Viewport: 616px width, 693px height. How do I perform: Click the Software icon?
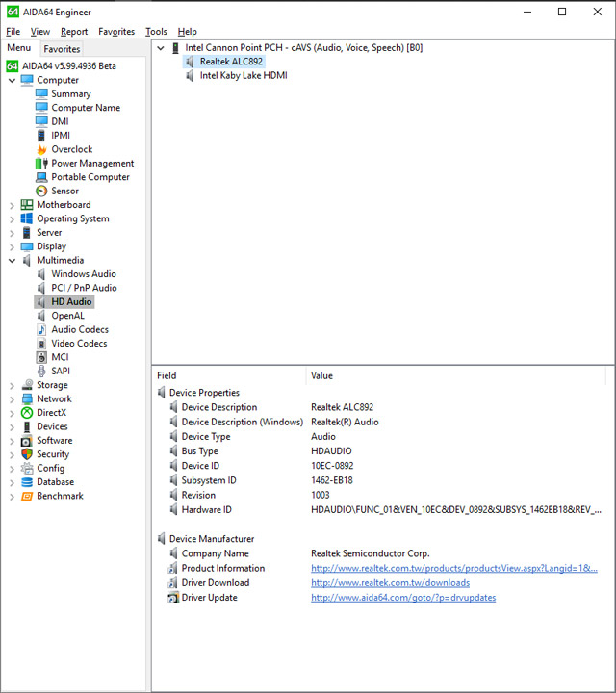coord(27,440)
